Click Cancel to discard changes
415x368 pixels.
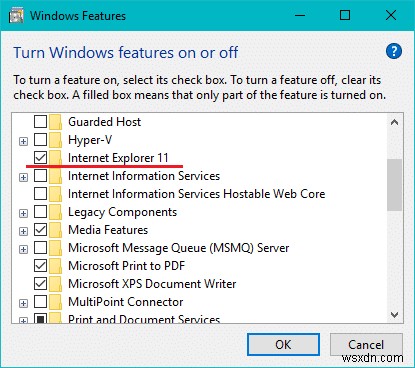366,345
